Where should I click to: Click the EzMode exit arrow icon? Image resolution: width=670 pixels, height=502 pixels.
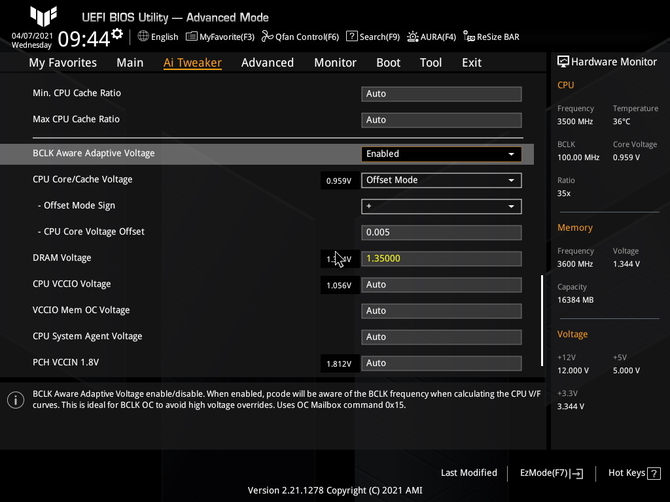pyautogui.click(x=576, y=473)
